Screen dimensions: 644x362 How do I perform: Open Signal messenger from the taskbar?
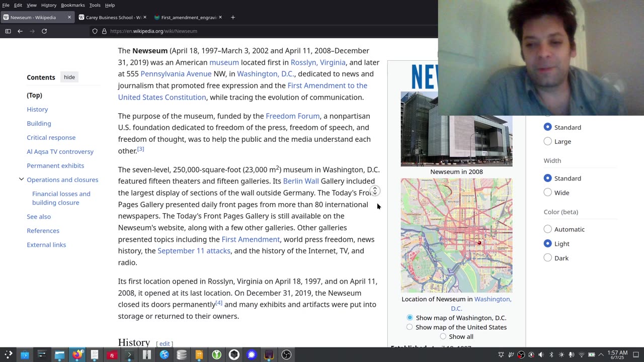[252, 354]
